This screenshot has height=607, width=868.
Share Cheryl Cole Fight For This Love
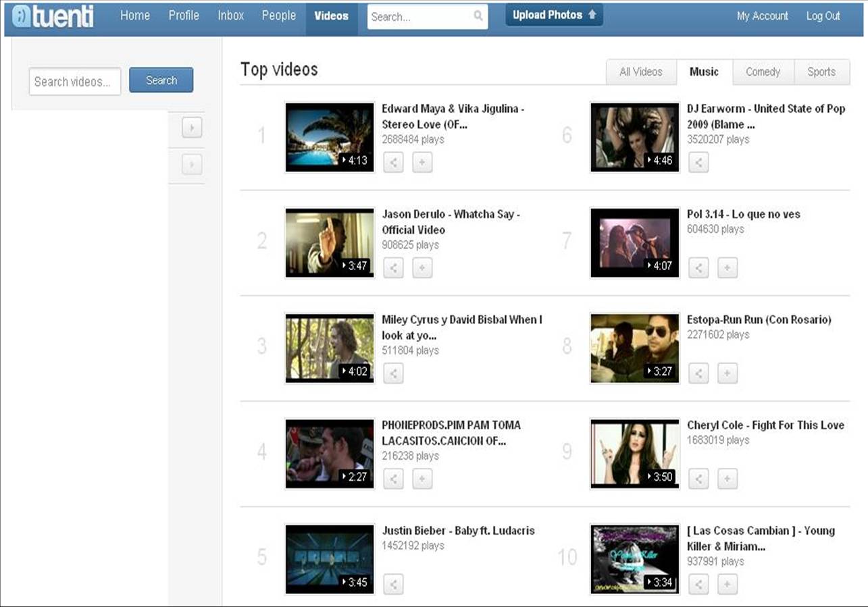(698, 479)
